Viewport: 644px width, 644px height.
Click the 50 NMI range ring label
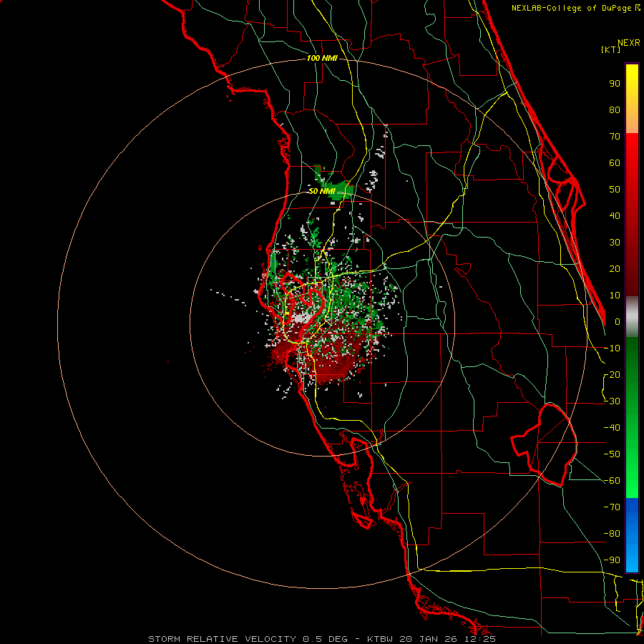click(321, 191)
